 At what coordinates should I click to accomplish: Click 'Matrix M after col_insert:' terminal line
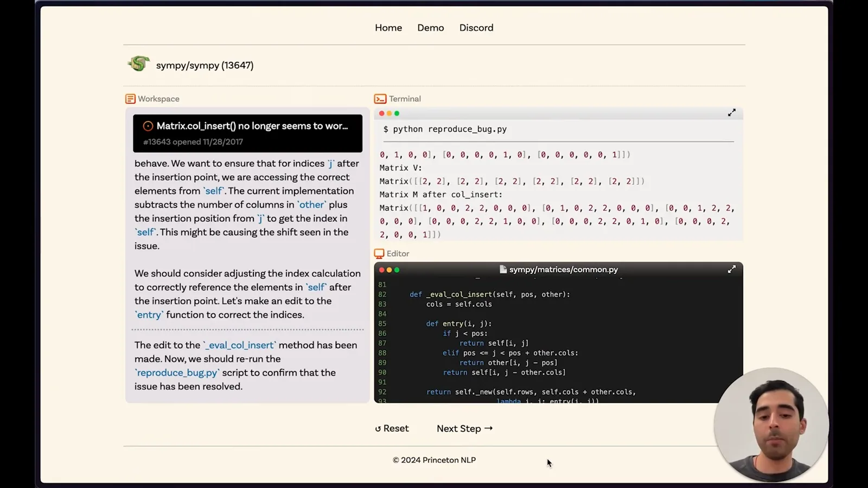441,195
